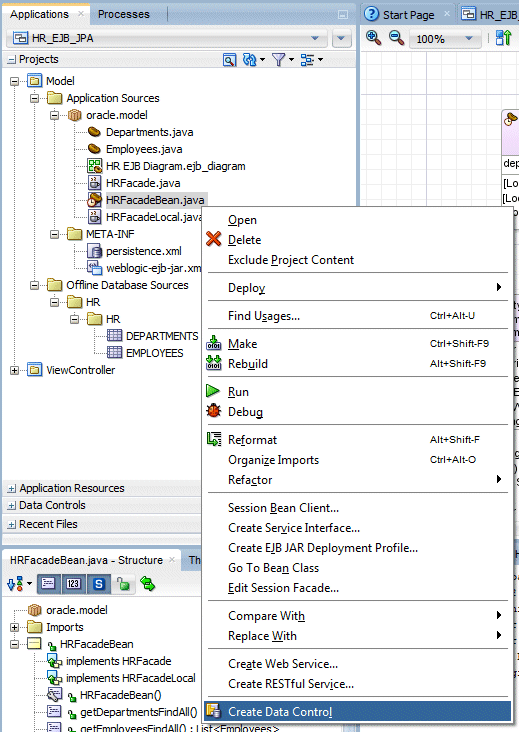This screenshot has width=519, height=732.
Task: Click the Zoom Out magnifier icon
Action: pos(396,38)
